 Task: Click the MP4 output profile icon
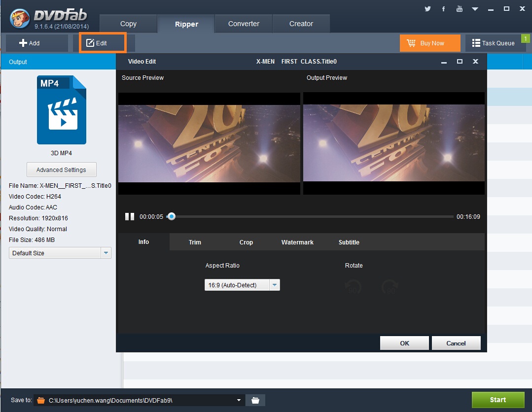(x=62, y=109)
